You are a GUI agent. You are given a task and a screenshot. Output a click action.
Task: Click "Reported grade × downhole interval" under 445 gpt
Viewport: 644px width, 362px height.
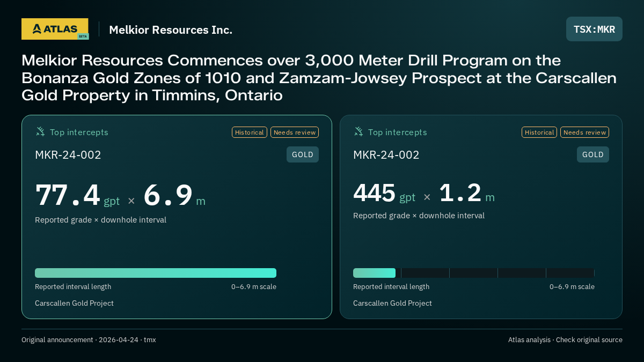[419, 216]
